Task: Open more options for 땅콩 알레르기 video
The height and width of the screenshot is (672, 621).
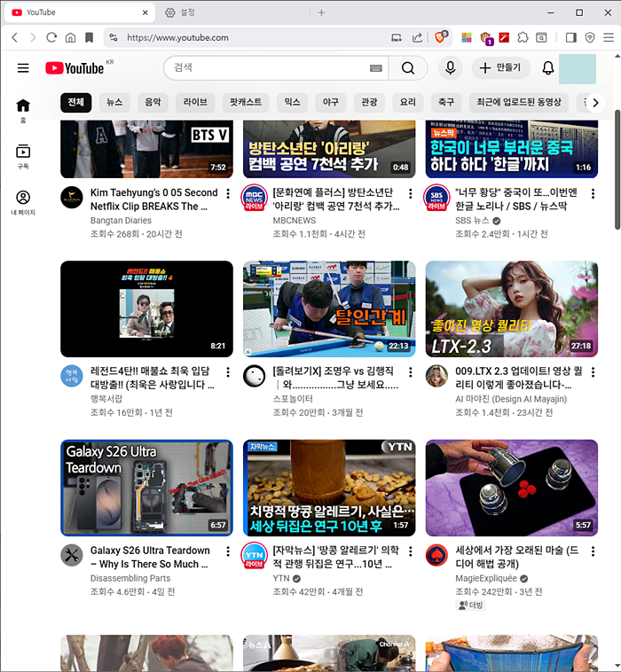Action: pyautogui.click(x=411, y=551)
